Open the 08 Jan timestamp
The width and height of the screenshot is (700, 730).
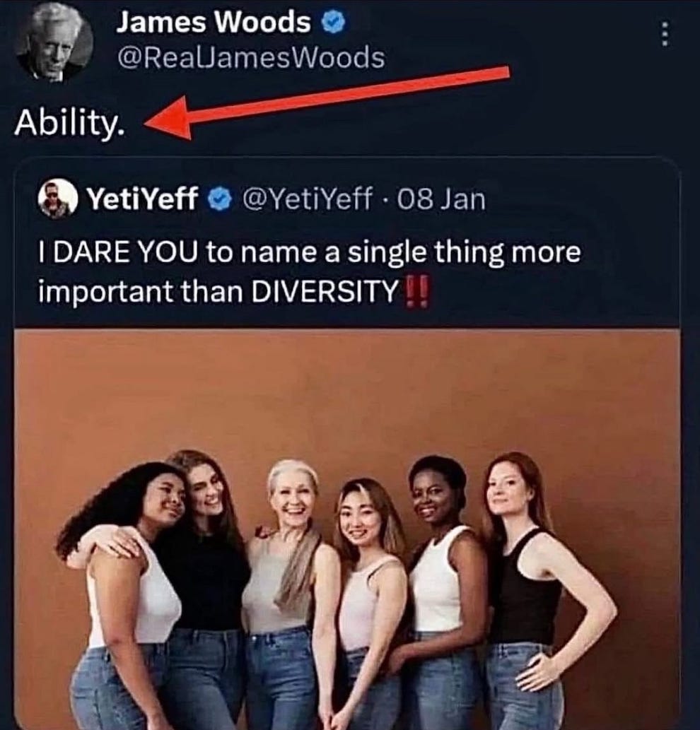point(442,199)
